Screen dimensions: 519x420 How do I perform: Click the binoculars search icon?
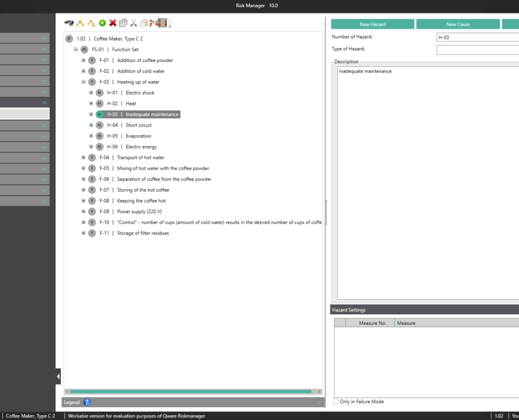69,23
